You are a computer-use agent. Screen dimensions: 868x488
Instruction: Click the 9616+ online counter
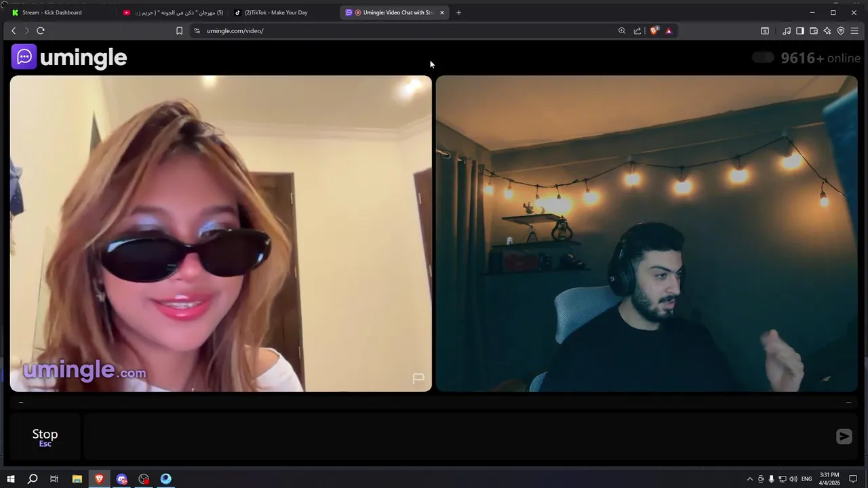pyautogui.click(x=821, y=58)
